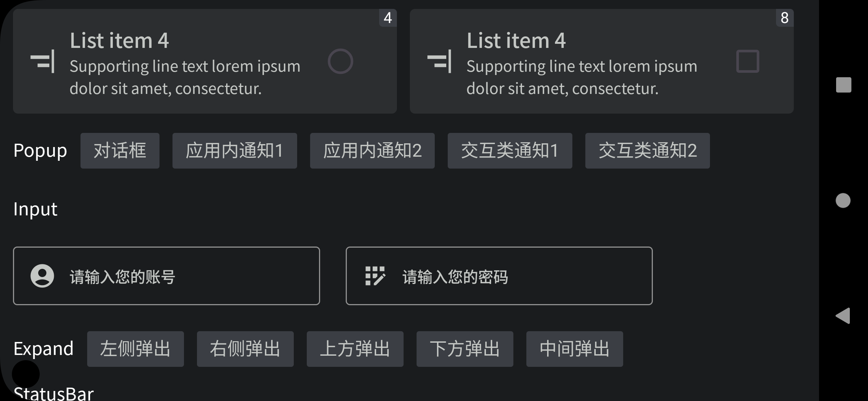Trigger 交互类通知1 popup

(x=510, y=151)
